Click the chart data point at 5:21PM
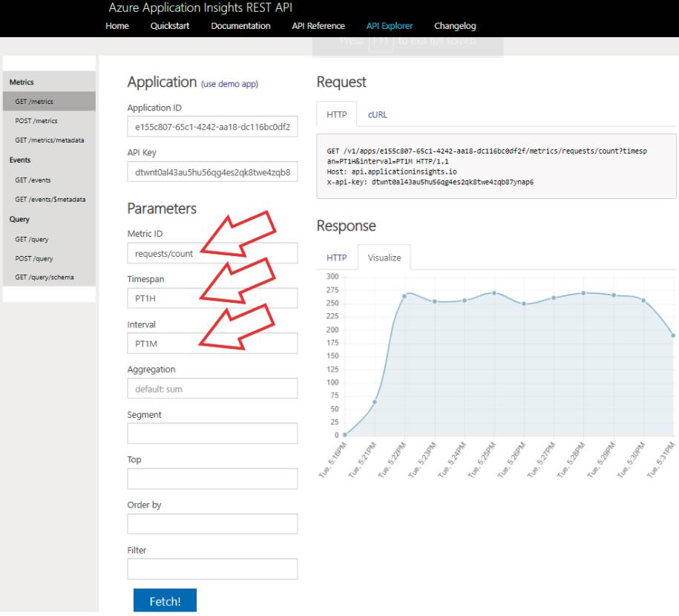 click(x=375, y=402)
